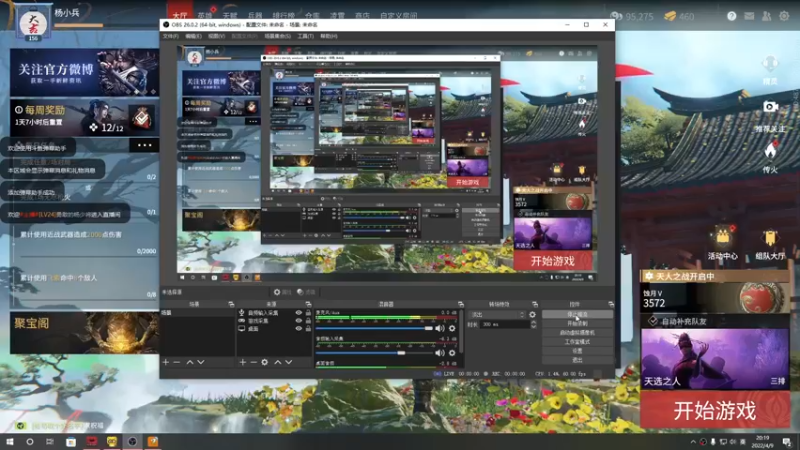
Task: Open OBS 文件(F) menu
Action: [170, 36]
